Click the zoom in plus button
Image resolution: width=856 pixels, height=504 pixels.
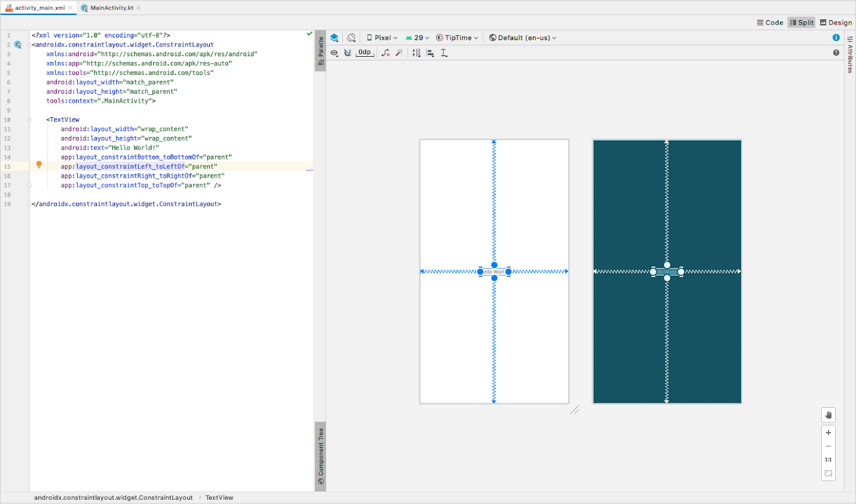click(x=828, y=432)
